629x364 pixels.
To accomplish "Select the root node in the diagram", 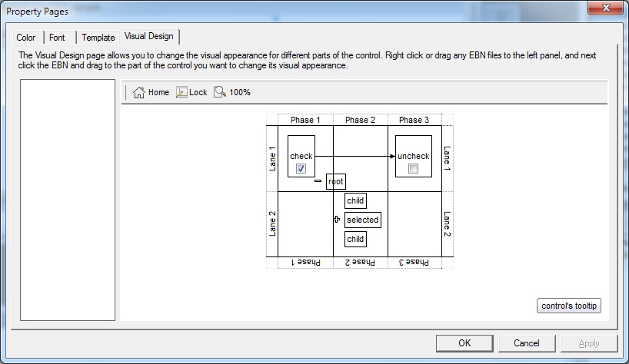I will click(x=336, y=182).
